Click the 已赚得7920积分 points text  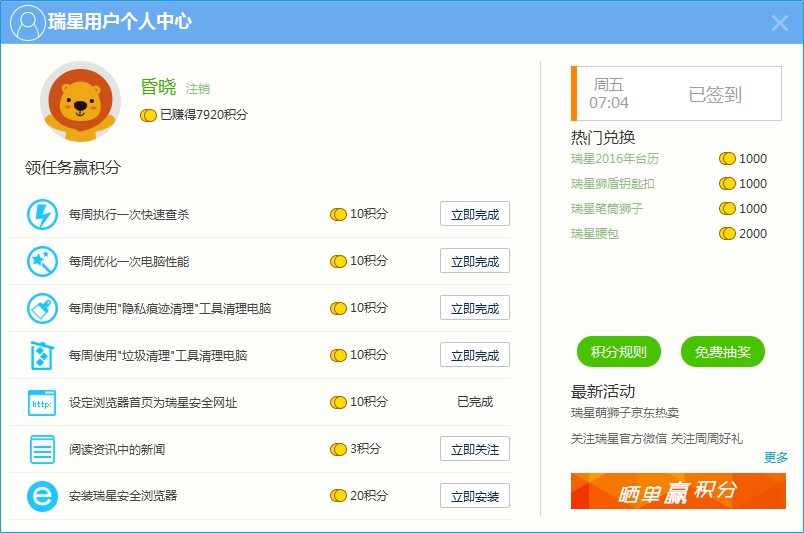pos(204,114)
